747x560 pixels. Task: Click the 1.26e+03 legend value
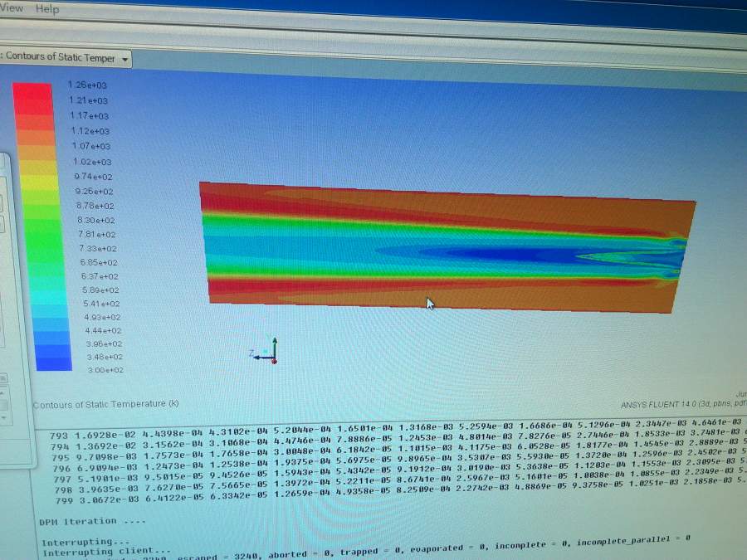pos(87,85)
